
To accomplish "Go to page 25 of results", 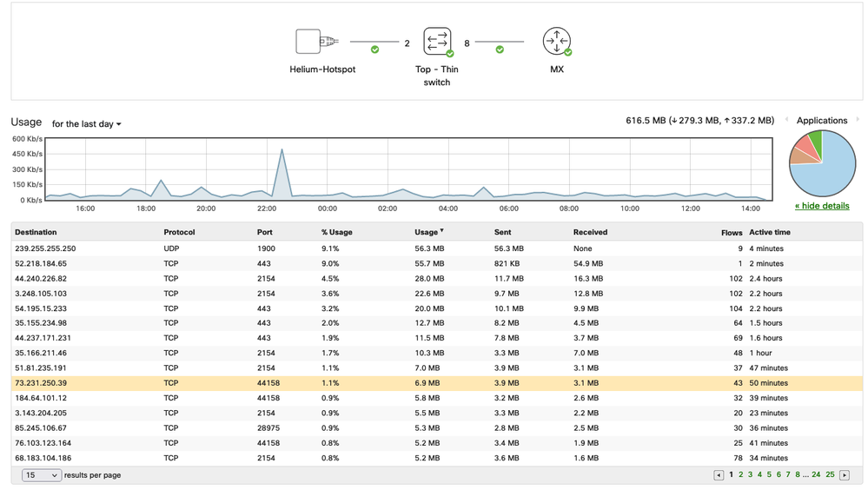I will [830, 474].
